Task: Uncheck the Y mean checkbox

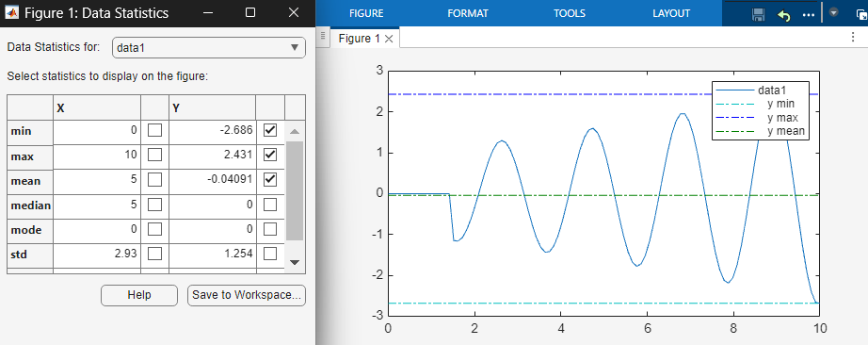Action: pyautogui.click(x=270, y=179)
